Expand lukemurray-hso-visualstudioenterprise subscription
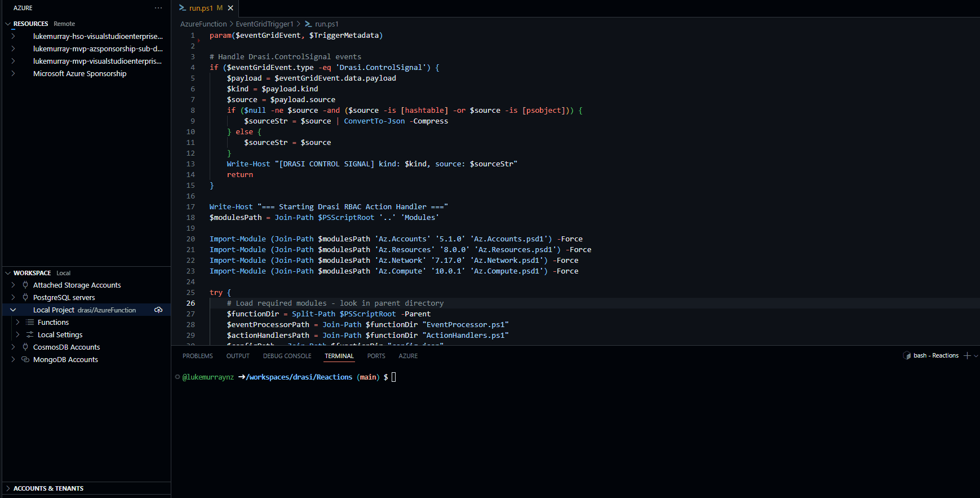The height and width of the screenshot is (498, 980). click(x=13, y=36)
